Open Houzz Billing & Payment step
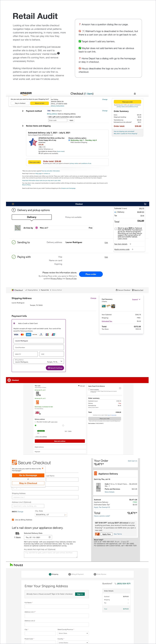The width and height of the screenshot is (156, 644). pyautogui.click(x=76, y=574)
